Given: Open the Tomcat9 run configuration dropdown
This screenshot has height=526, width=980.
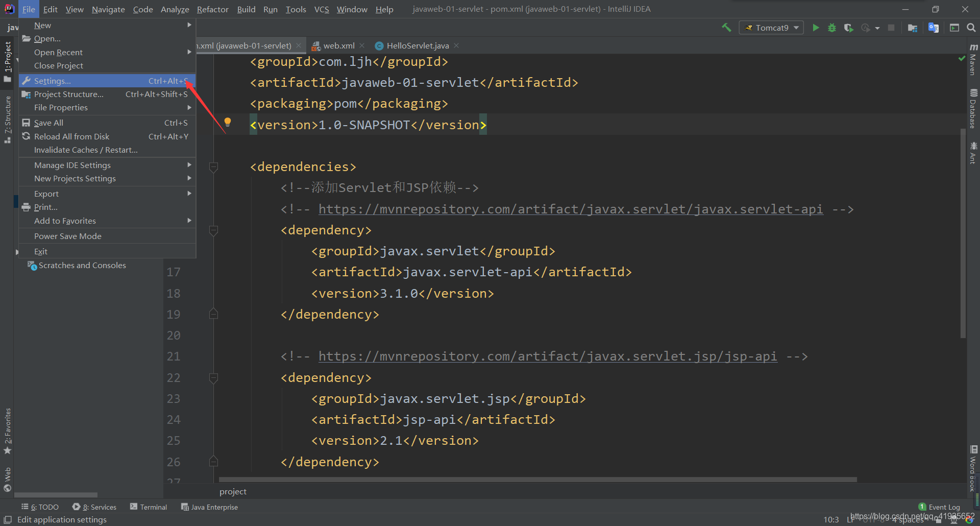Looking at the screenshot, I should pyautogui.click(x=771, y=28).
